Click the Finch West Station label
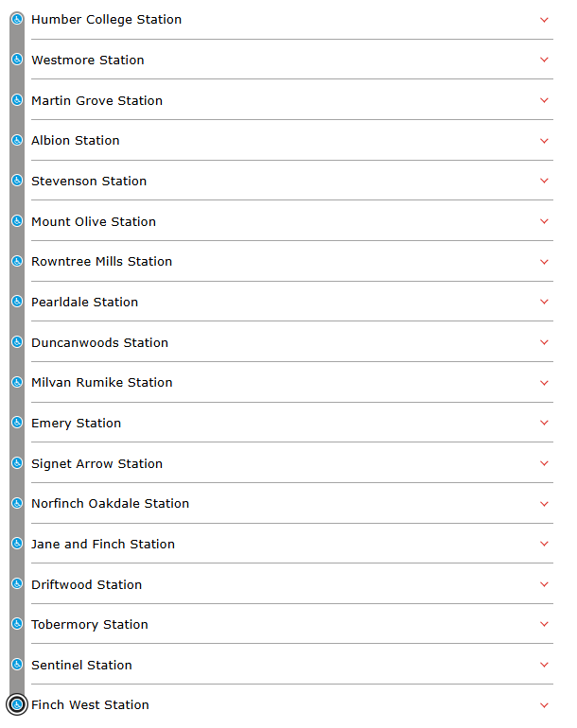This screenshot has height=728, width=577. click(x=90, y=705)
